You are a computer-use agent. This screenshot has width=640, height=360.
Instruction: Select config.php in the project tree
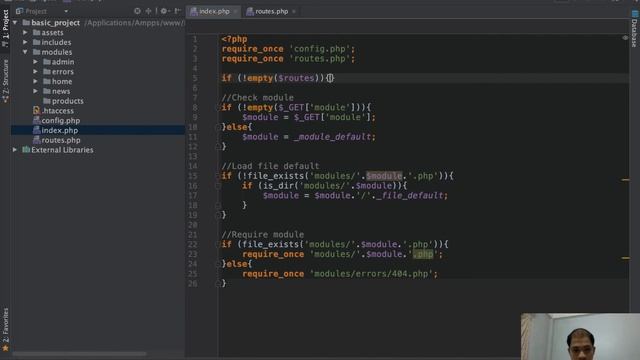tap(56, 120)
